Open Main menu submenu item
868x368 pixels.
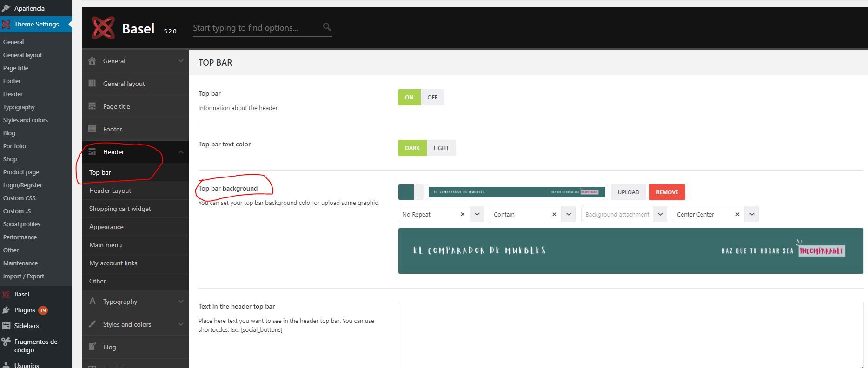coord(136,245)
